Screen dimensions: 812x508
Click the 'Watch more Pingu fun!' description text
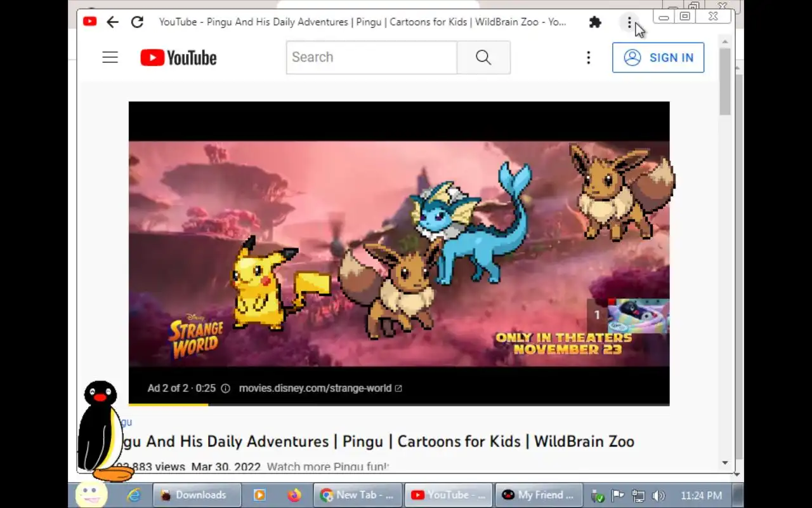tap(327, 467)
